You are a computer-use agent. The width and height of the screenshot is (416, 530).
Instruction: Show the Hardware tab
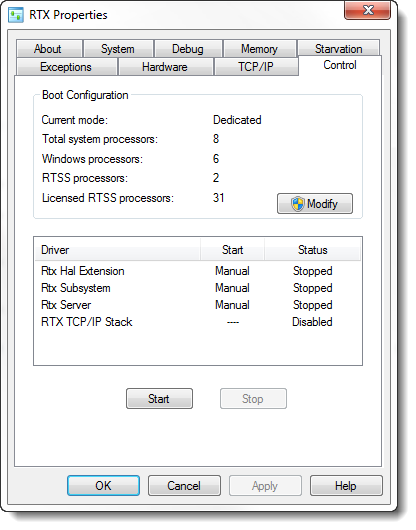coord(166,67)
